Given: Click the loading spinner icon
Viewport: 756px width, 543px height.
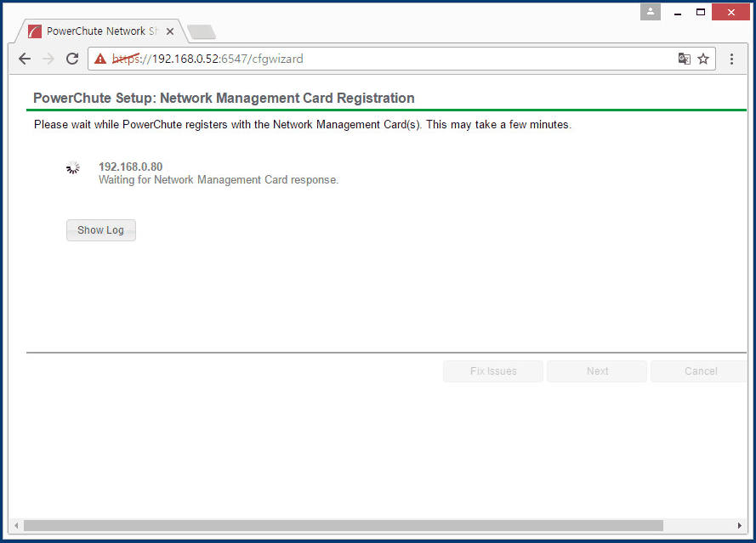Looking at the screenshot, I should pos(73,167).
